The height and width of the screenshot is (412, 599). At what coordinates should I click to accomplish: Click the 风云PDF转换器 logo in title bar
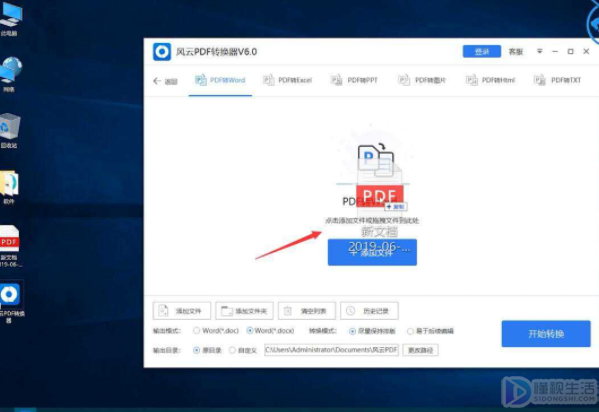pyautogui.click(x=162, y=52)
